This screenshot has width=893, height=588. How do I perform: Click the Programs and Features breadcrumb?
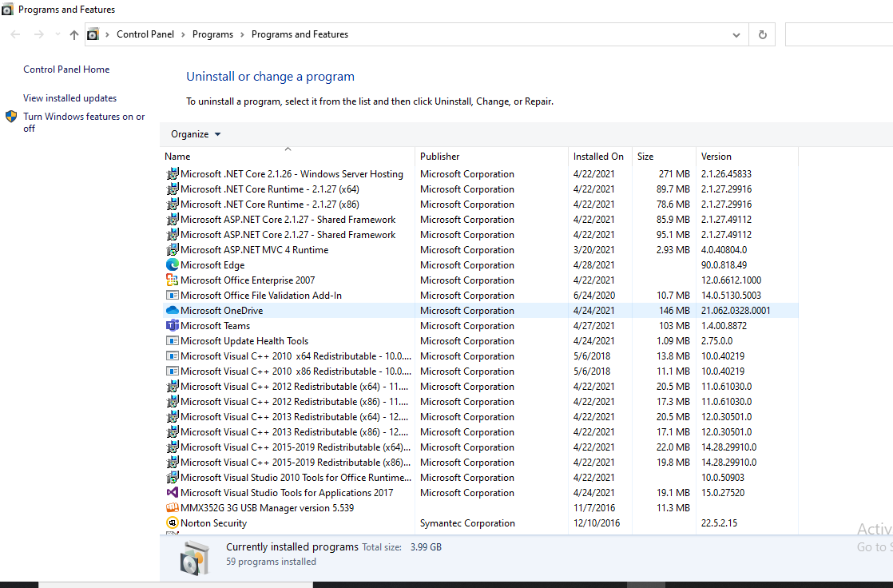300,34
